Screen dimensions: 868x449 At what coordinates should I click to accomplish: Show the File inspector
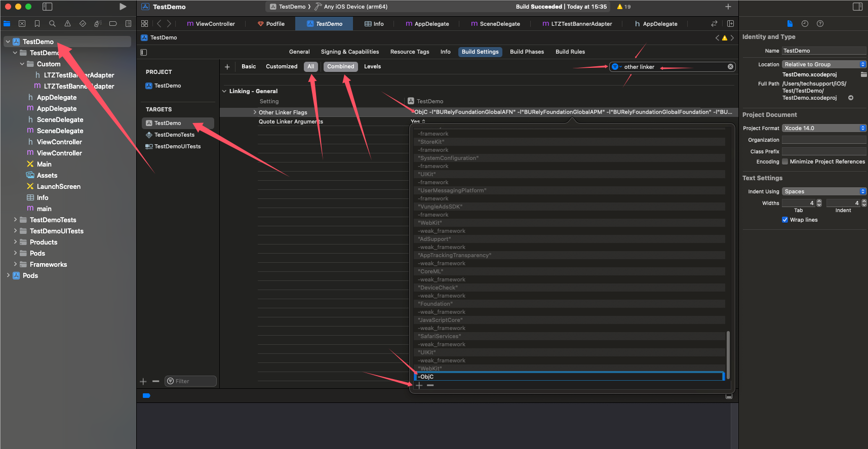tap(790, 23)
